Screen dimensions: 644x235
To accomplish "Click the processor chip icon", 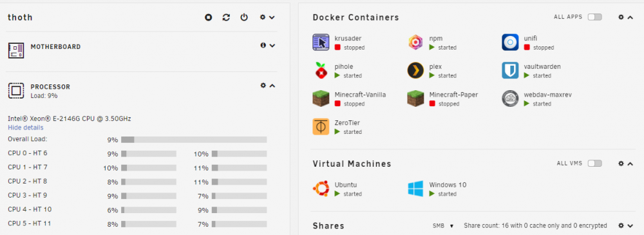I will tap(16, 90).
